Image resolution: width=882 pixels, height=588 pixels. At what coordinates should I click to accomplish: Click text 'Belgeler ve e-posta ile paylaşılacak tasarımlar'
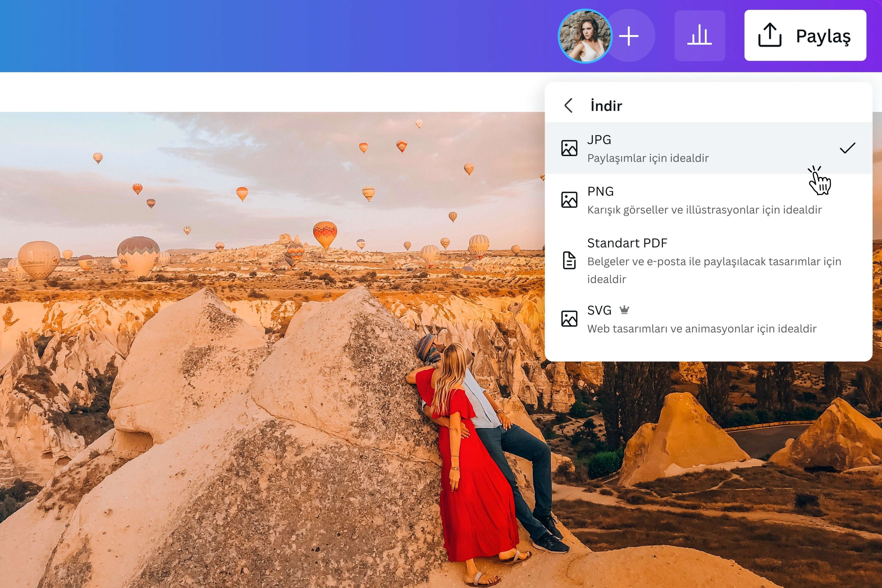[704, 261]
